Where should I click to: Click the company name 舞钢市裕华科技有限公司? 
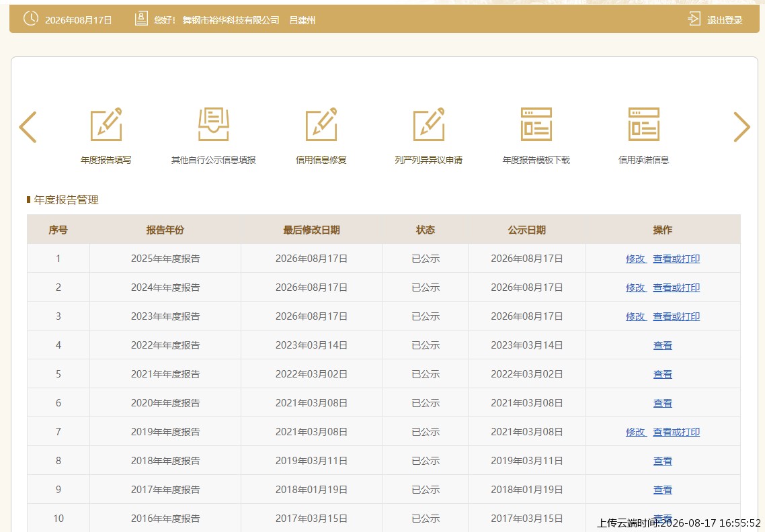click(231, 20)
